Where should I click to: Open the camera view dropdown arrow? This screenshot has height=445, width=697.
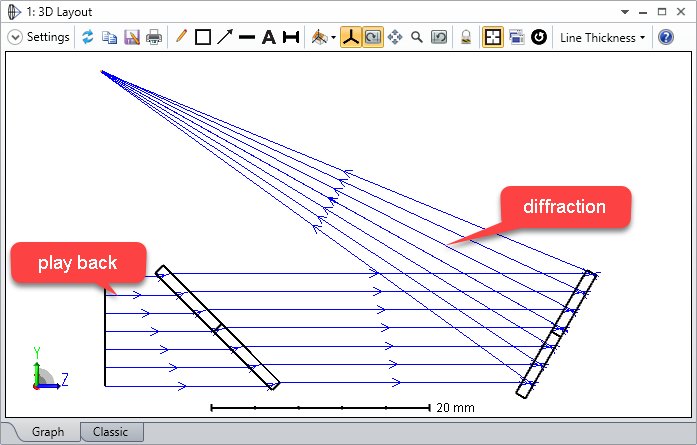[333, 38]
